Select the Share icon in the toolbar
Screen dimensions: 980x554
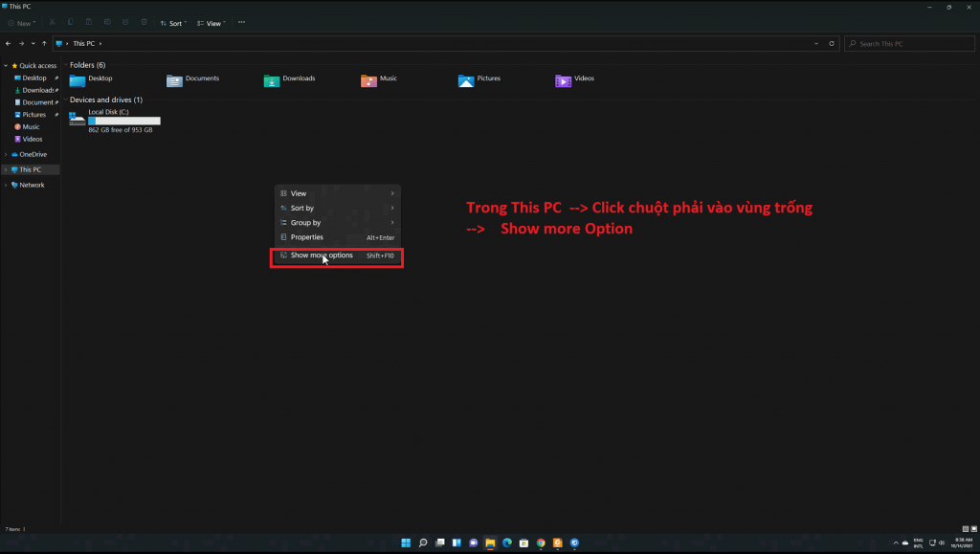tap(125, 22)
